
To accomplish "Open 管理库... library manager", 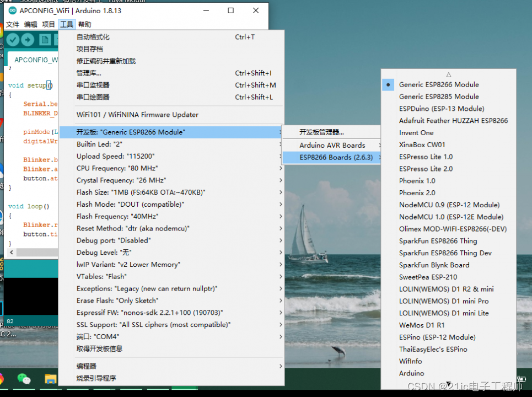I will (171, 73).
